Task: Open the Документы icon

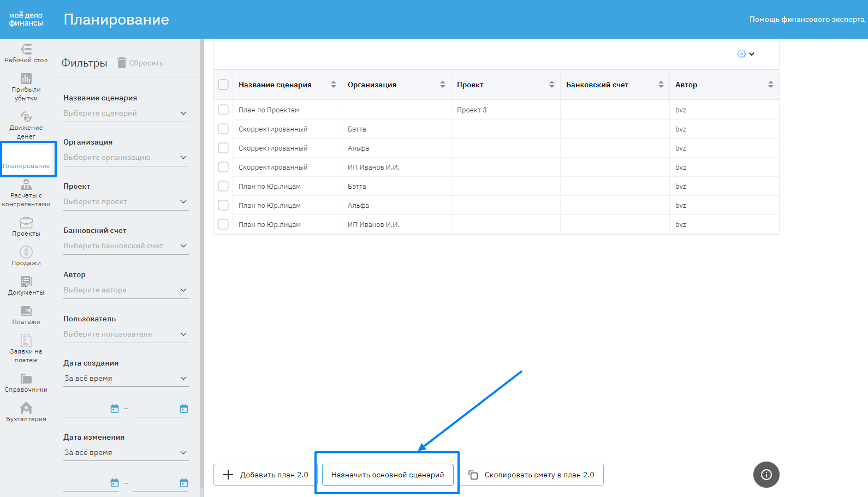Action: (26, 282)
